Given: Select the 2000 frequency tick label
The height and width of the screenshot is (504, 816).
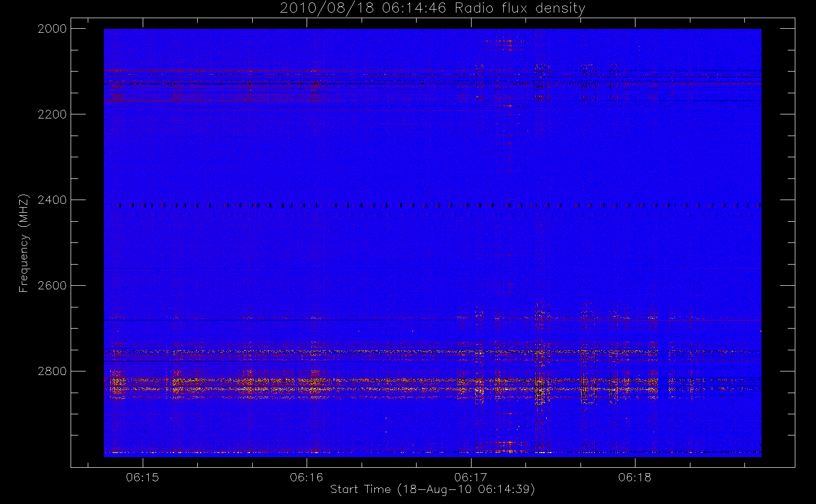Looking at the screenshot, I should (x=52, y=29).
